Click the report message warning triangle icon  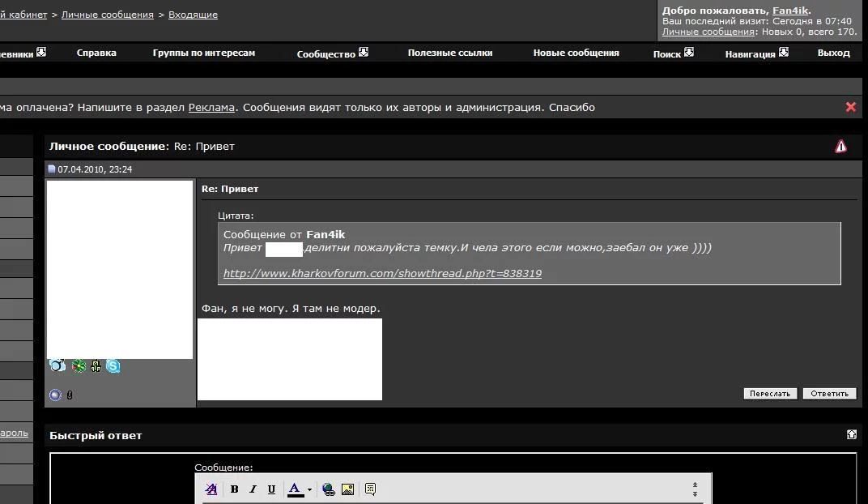point(840,147)
